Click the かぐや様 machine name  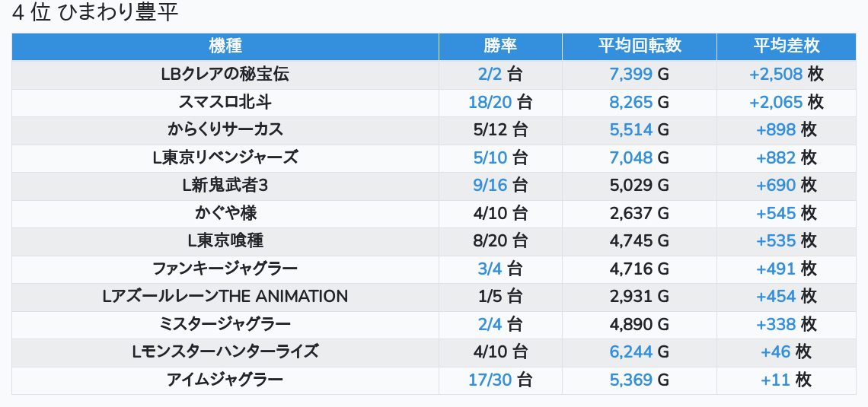225,213
